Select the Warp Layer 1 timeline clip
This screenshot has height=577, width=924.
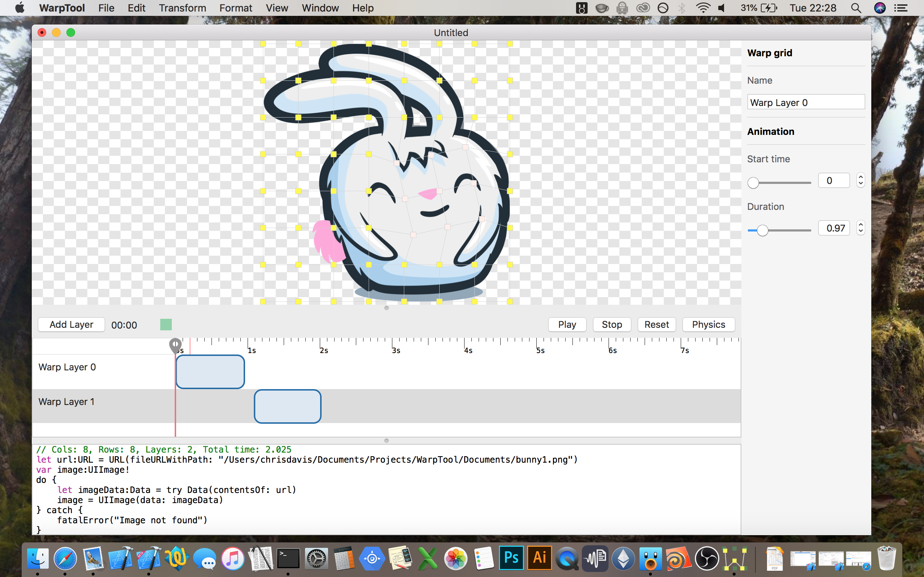pyautogui.click(x=288, y=406)
